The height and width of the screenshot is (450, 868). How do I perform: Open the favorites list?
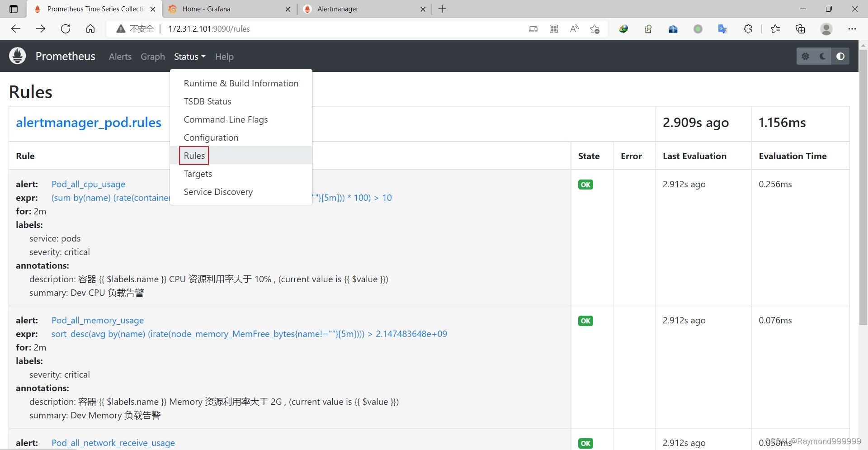[775, 29]
